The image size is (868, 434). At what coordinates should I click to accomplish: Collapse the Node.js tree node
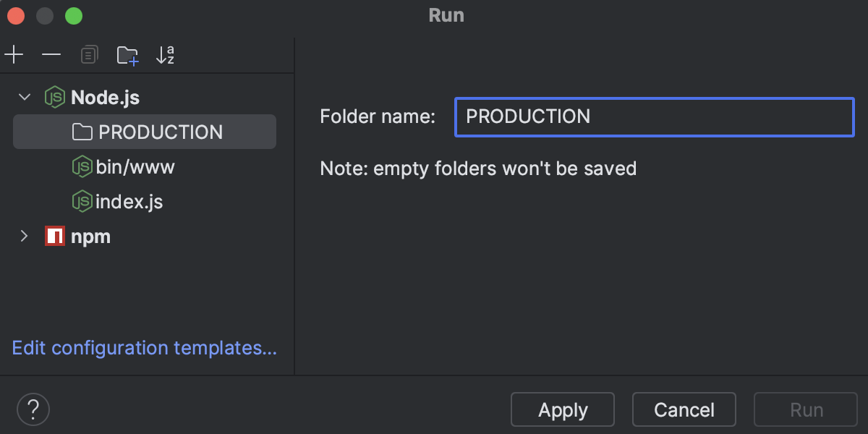(x=25, y=97)
